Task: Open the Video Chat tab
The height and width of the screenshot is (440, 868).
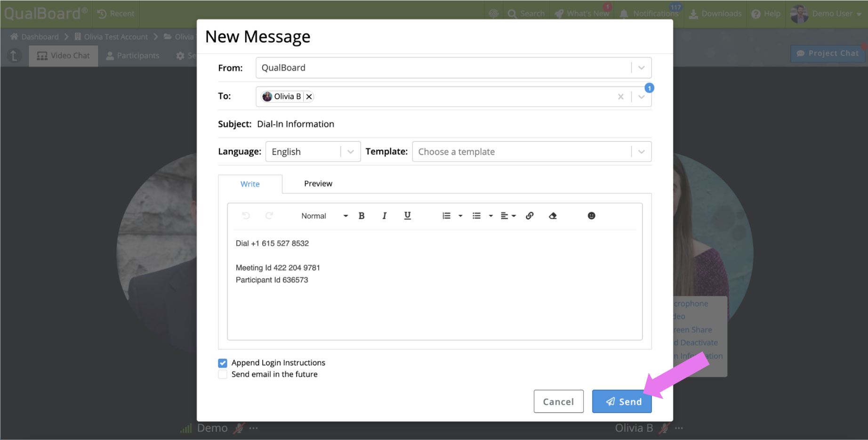Action: (x=64, y=56)
